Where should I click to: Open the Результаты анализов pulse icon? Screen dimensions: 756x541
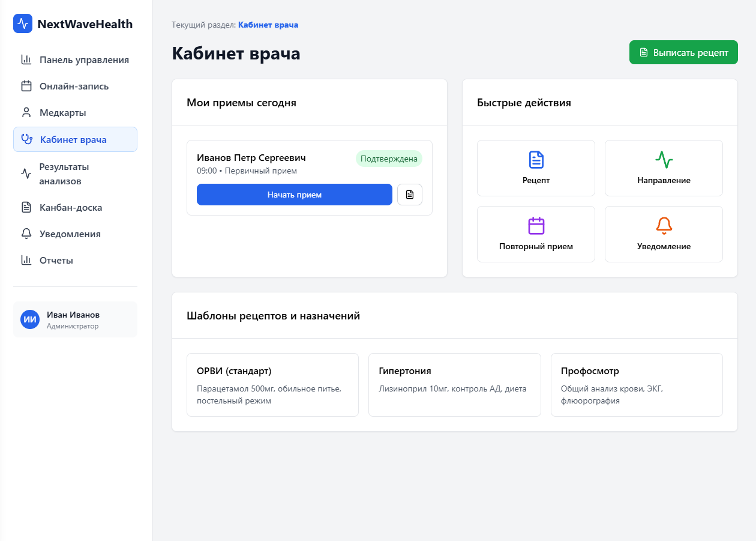point(26,173)
